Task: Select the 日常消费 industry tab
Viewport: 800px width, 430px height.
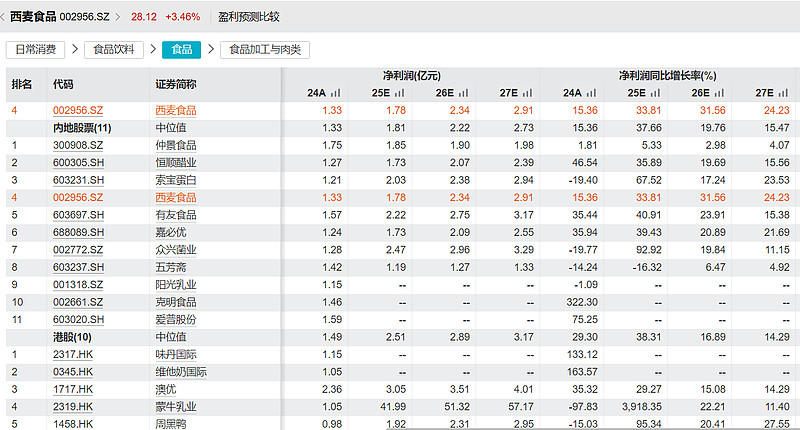Action: coord(36,49)
